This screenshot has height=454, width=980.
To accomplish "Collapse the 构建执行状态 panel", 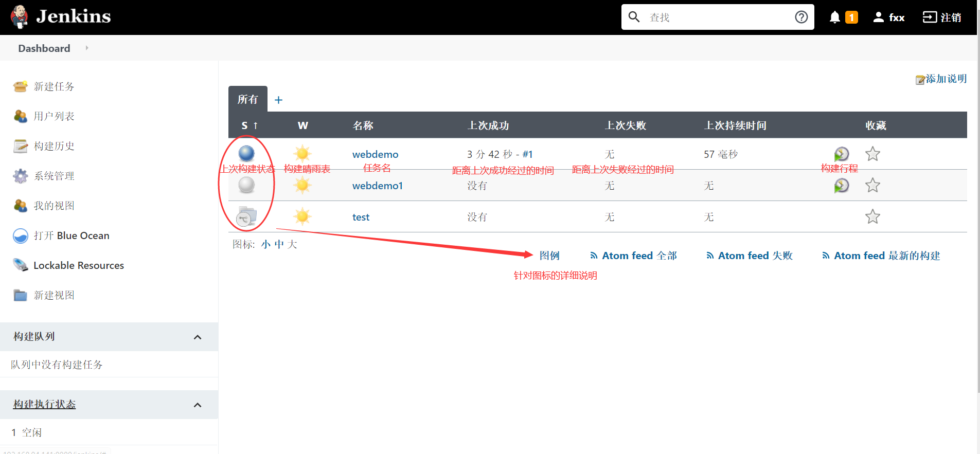I will coord(198,405).
